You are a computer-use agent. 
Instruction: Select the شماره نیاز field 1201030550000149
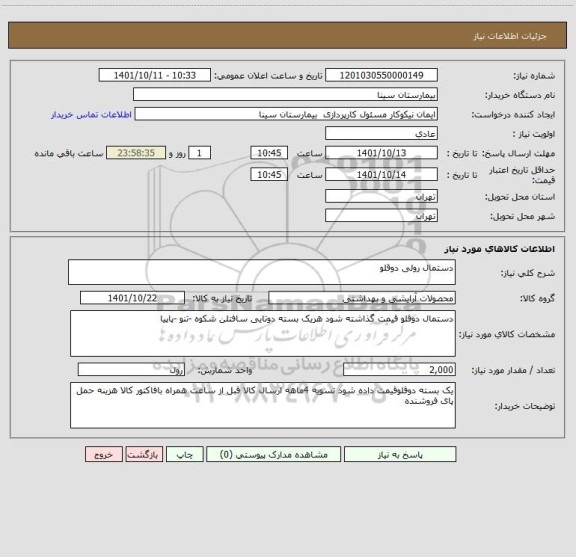click(381, 75)
